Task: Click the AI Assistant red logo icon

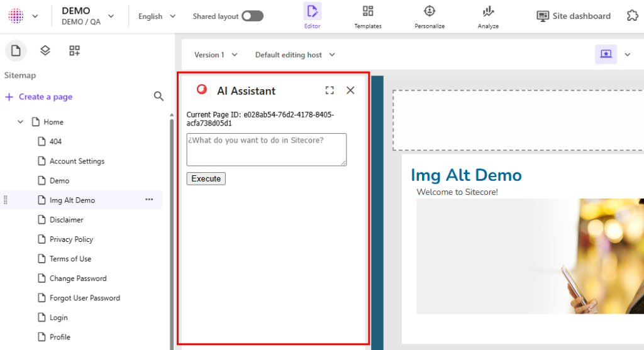Action: pos(202,89)
